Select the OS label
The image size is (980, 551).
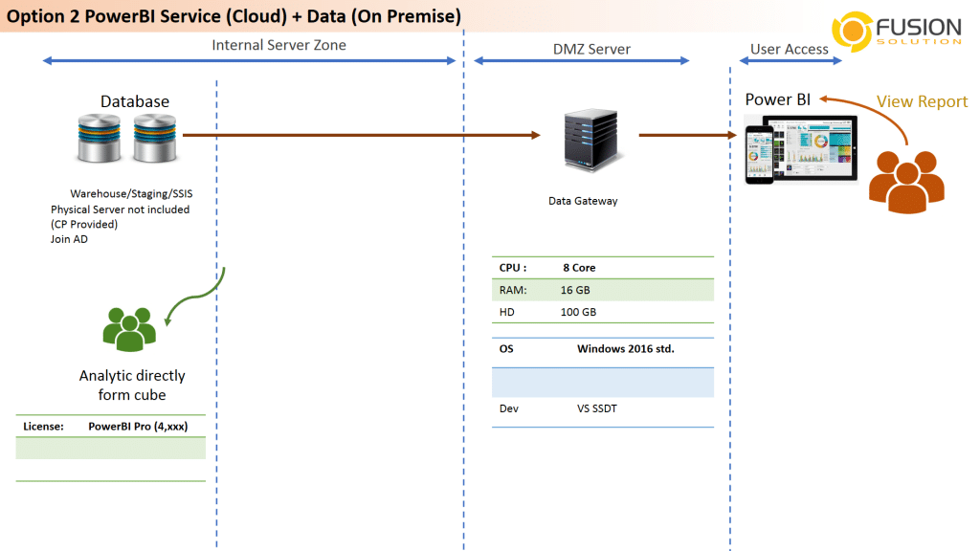[x=506, y=348]
